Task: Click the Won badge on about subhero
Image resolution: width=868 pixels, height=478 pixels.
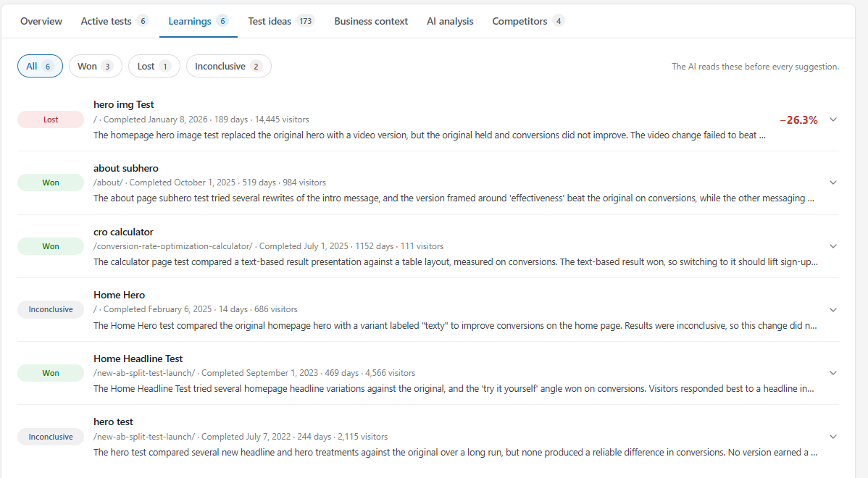Action: 51,183
